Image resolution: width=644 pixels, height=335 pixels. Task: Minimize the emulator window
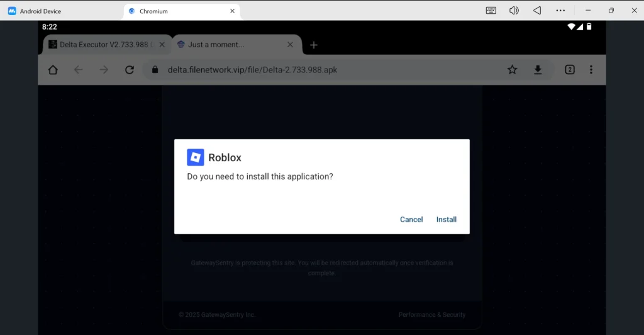tap(588, 11)
